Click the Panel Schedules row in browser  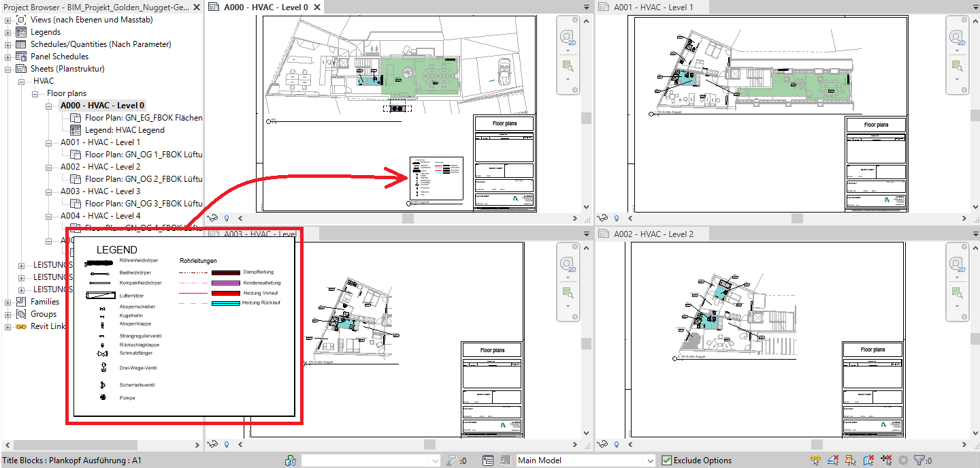point(59,57)
